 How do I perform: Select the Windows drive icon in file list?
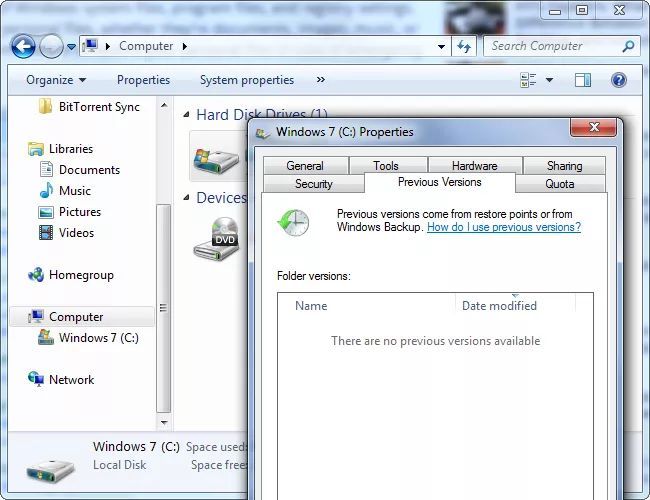tap(216, 162)
